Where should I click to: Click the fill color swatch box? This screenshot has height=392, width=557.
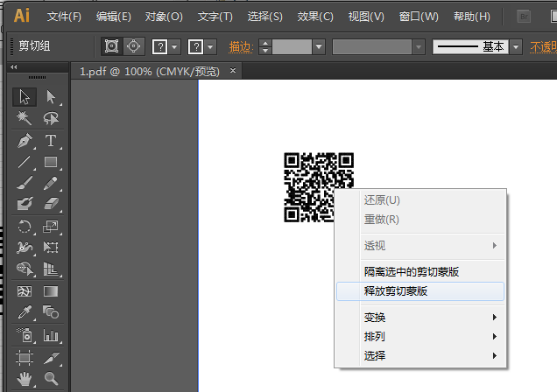click(160, 46)
